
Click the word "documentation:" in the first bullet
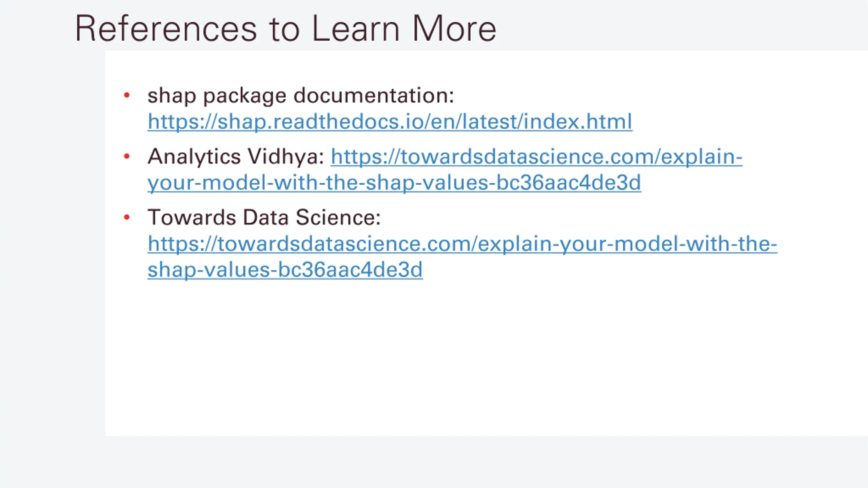[x=374, y=95]
